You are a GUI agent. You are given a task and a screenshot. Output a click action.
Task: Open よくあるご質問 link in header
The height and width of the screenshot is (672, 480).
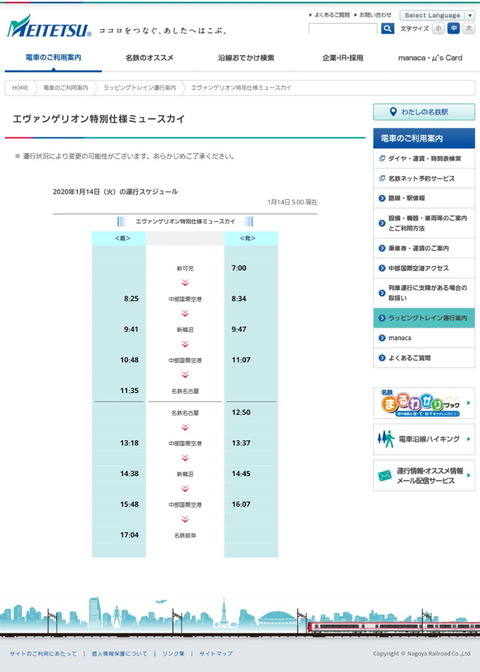click(330, 15)
